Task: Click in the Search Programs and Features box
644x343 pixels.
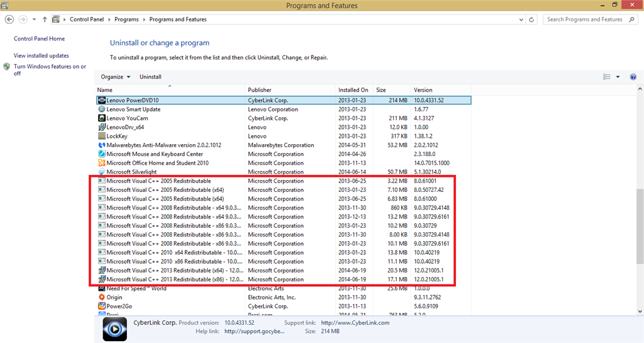Action: click(584, 20)
